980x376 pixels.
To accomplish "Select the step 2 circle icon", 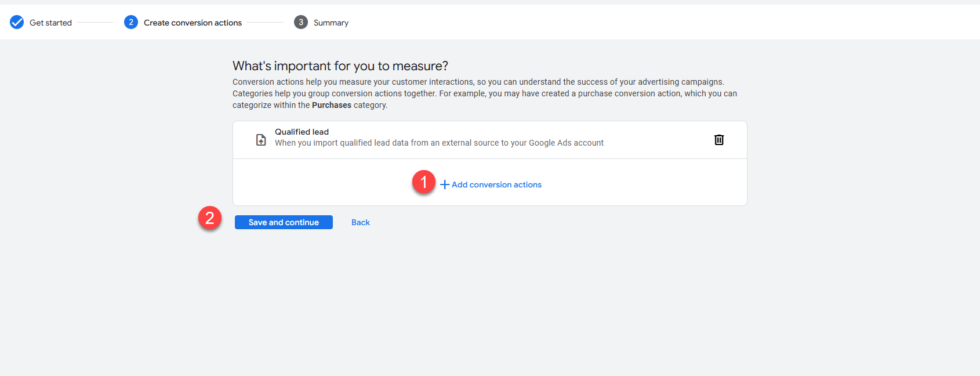I will pos(131,23).
